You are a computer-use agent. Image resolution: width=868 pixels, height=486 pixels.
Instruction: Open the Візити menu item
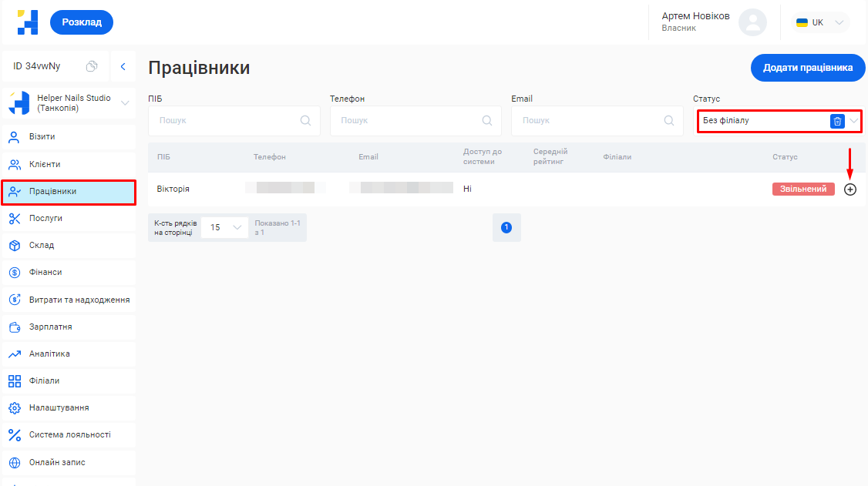point(42,137)
